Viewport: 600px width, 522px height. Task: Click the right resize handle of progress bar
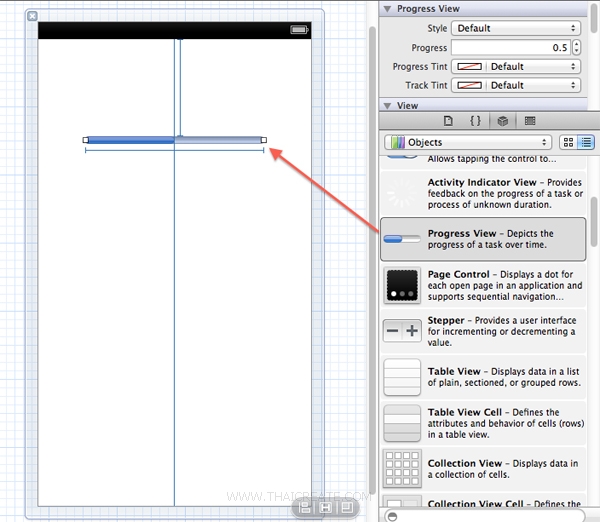[x=264, y=140]
